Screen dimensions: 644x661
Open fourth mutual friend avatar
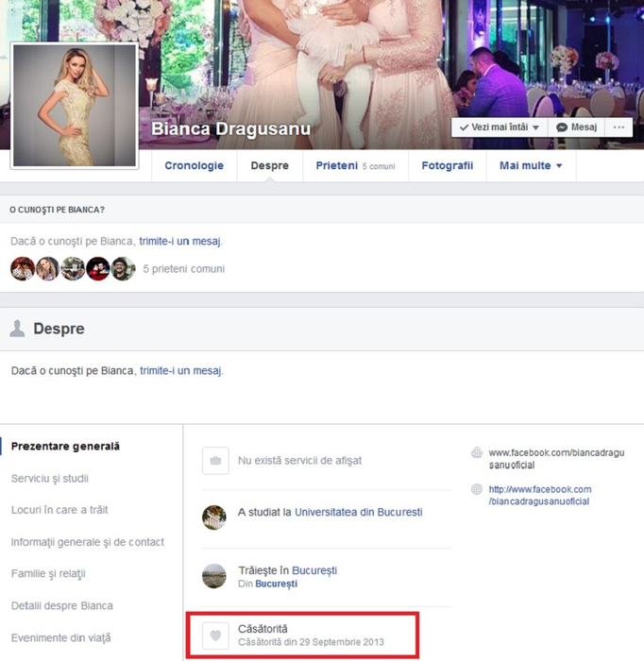[98, 268]
